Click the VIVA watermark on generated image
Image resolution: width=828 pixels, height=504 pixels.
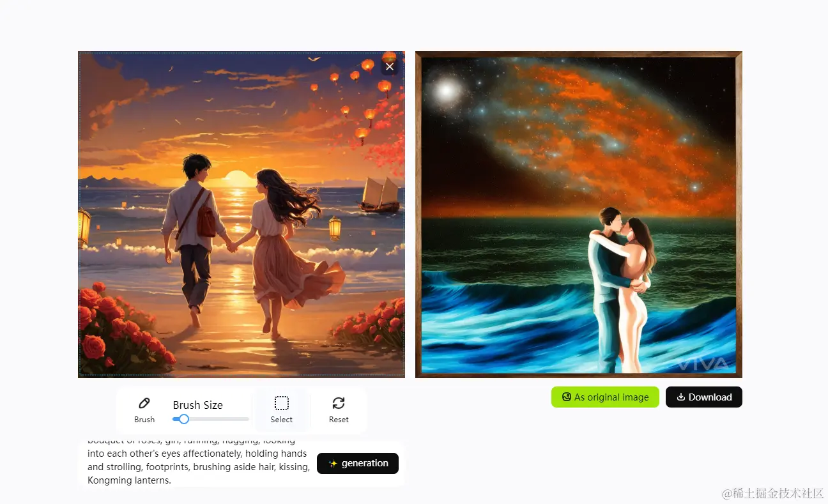click(703, 364)
